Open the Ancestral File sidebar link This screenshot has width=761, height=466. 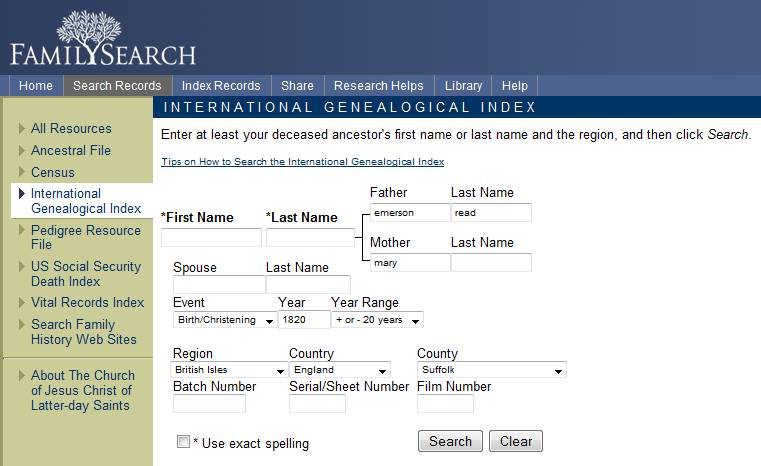pos(71,150)
